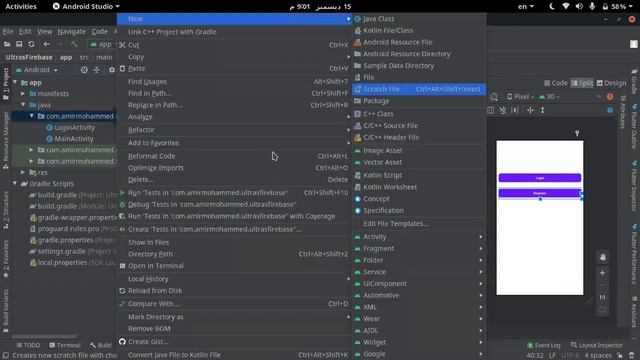This screenshot has height=360, width=640.
Task: Open the Terminal tool window
Action: 65,345
